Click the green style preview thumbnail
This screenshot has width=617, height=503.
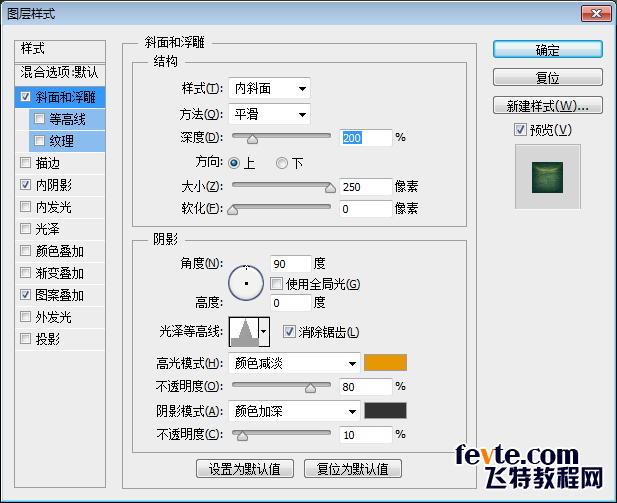click(547, 177)
